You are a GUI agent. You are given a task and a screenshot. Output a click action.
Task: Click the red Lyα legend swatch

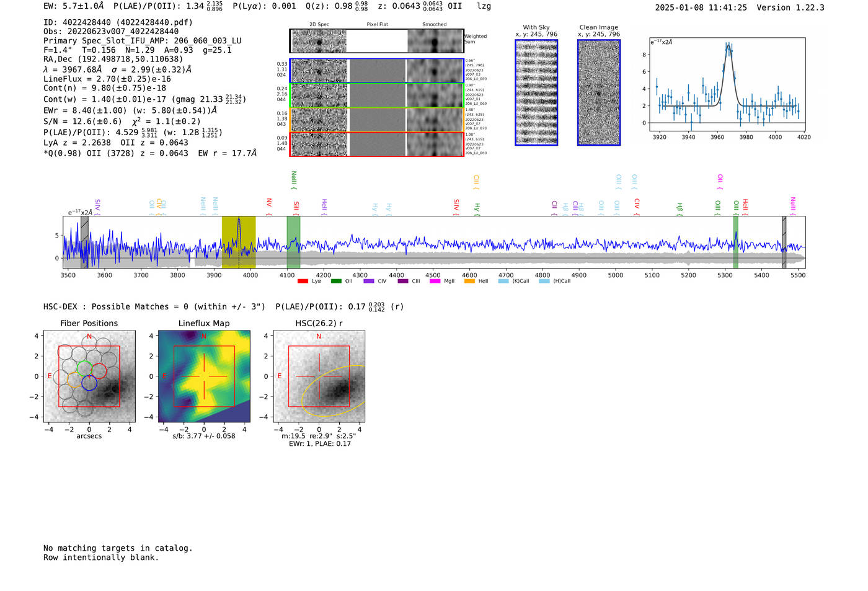(303, 281)
